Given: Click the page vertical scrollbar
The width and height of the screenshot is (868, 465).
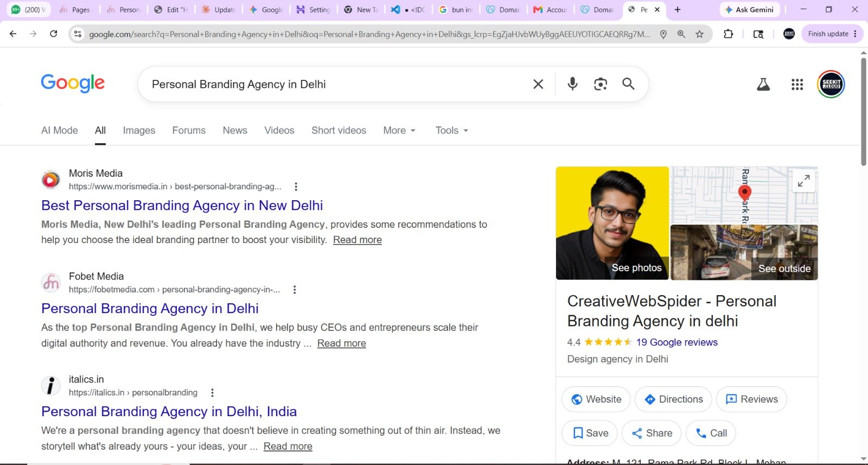Looking at the screenshot, I should 864,111.
